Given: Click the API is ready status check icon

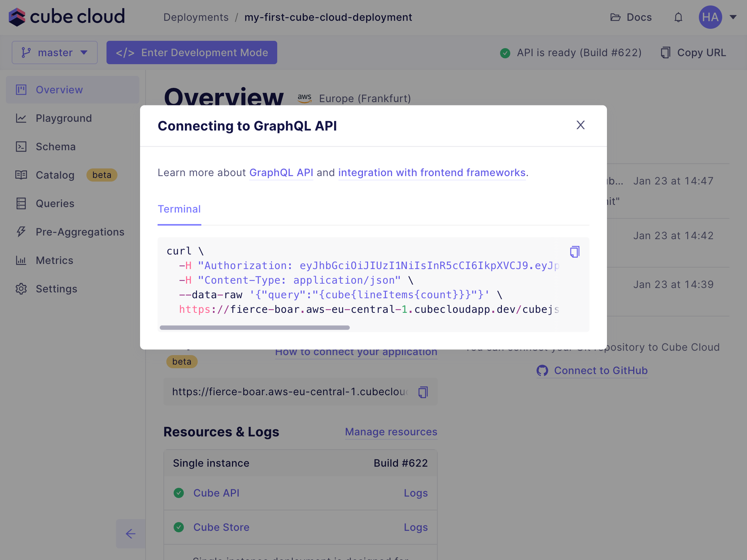Looking at the screenshot, I should click(505, 53).
